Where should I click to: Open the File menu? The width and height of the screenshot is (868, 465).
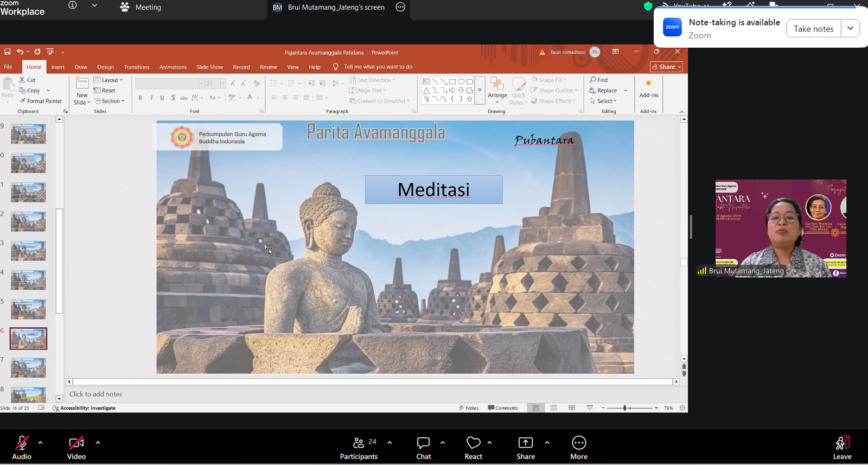(x=8, y=67)
